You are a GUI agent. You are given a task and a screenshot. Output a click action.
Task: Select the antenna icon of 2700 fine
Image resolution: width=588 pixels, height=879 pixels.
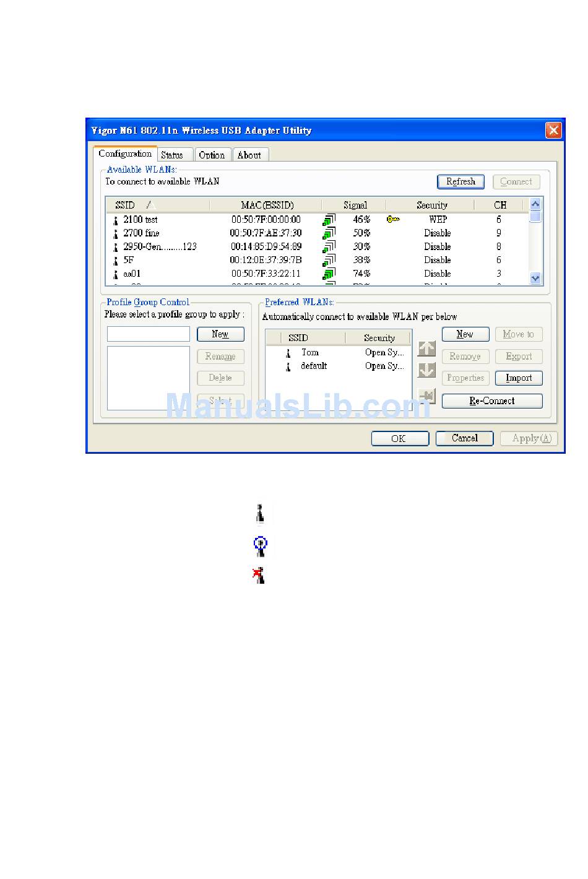click(116, 233)
